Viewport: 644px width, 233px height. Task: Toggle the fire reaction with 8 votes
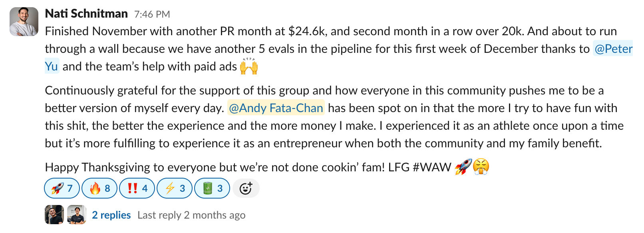(x=99, y=188)
